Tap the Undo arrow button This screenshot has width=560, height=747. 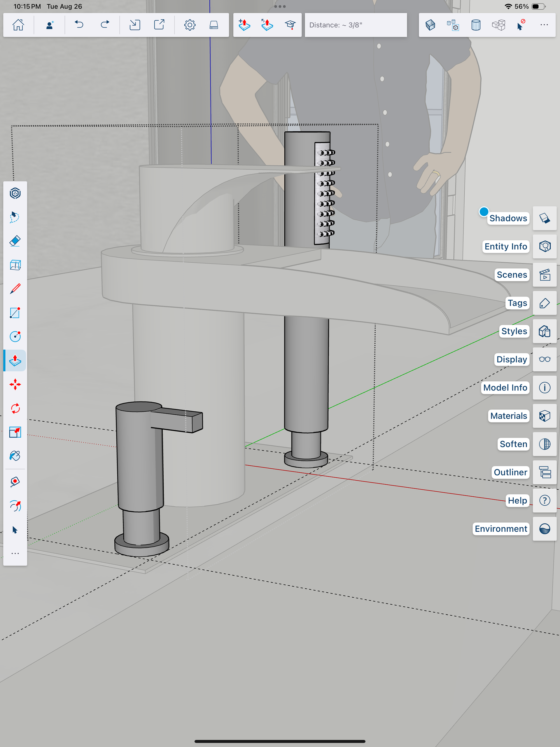(x=79, y=25)
